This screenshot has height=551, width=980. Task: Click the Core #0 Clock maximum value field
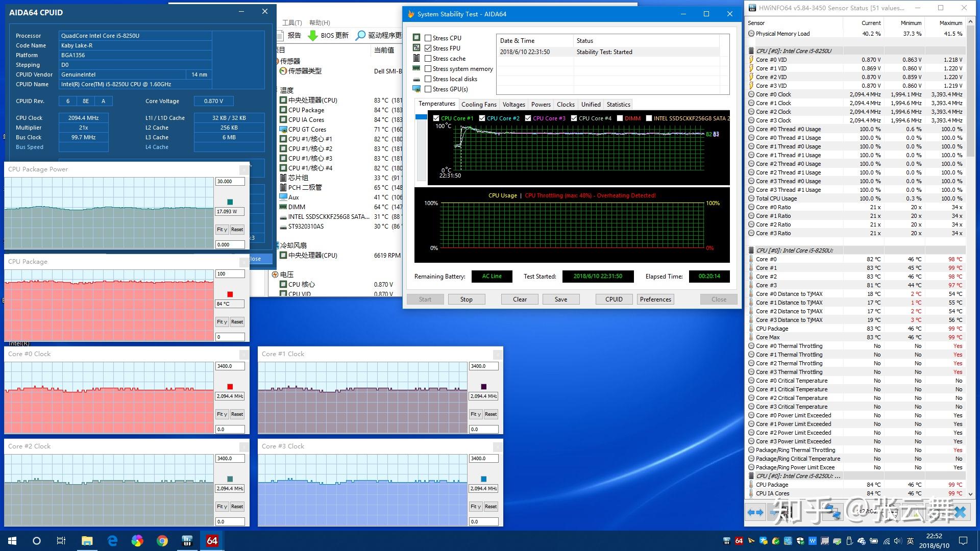click(230, 366)
